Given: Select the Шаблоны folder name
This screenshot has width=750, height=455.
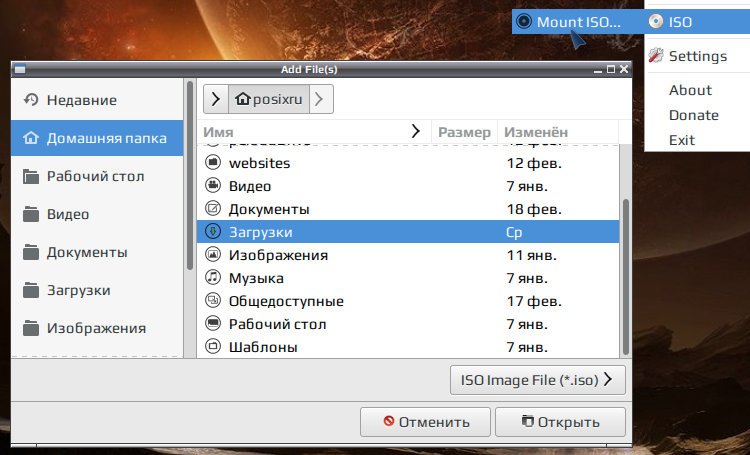Looking at the screenshot, I should pyautogui.click(x=263, y=347).
